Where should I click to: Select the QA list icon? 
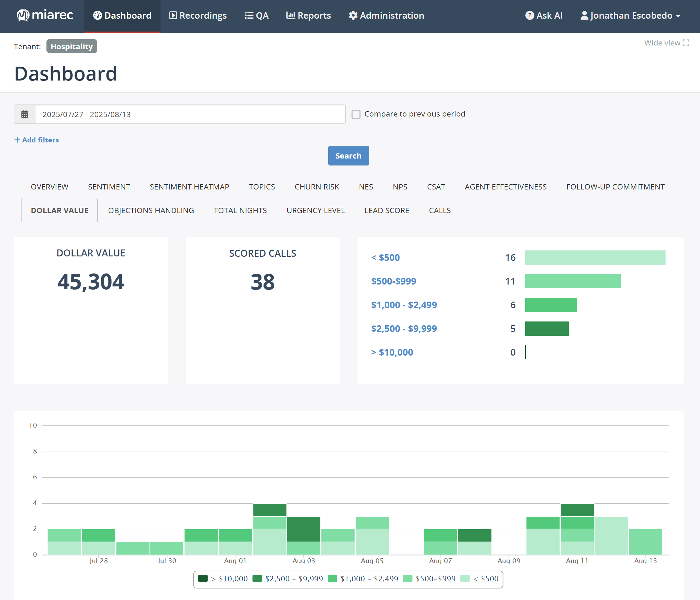pyautogui.click(x=249, y=15)
